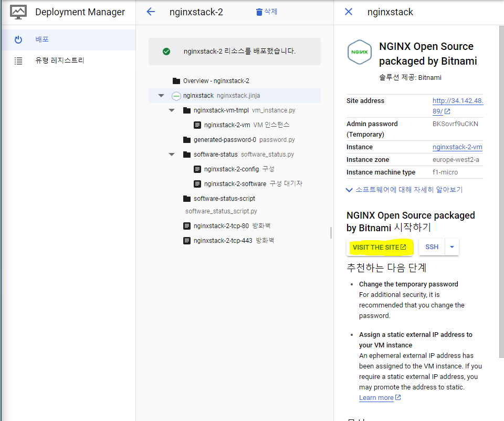Open the 유형 레지스트리 menu item
504x421 pixels.
(68, 60)
